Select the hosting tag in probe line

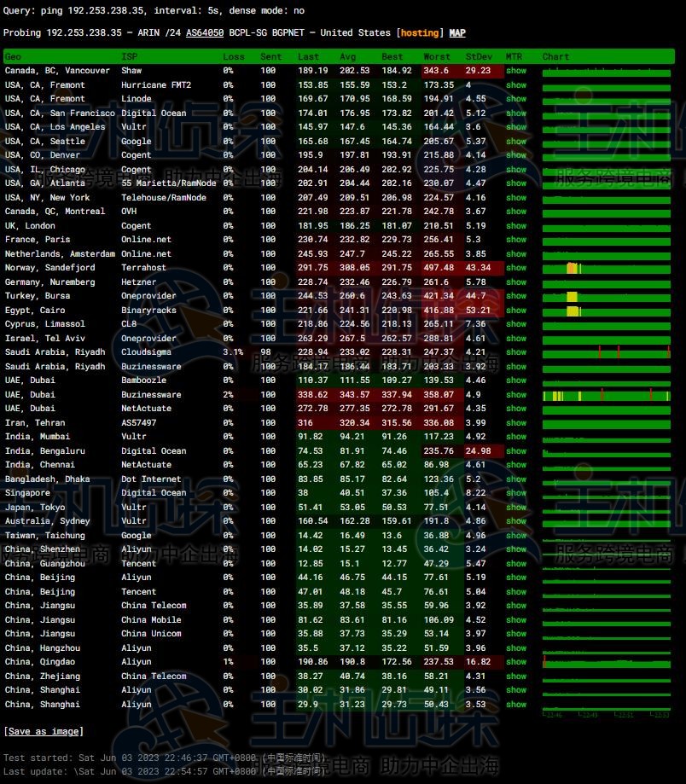point(420,32)
